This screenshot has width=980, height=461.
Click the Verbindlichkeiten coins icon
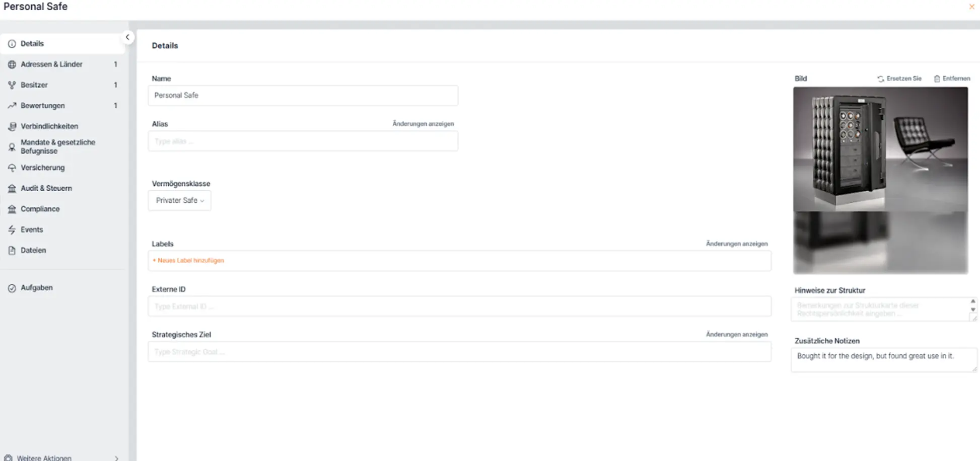[12, 126]
